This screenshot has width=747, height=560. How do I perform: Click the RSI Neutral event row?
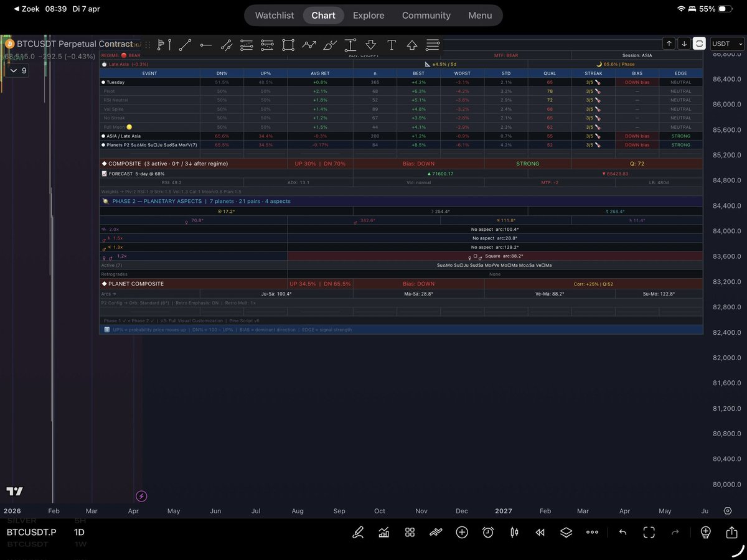point(401,100)
